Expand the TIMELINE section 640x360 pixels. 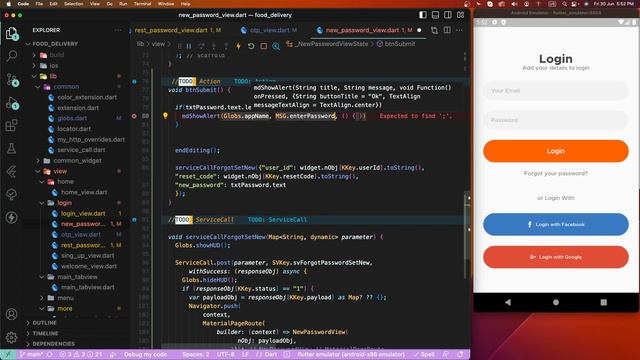click(x=45, y=333)
